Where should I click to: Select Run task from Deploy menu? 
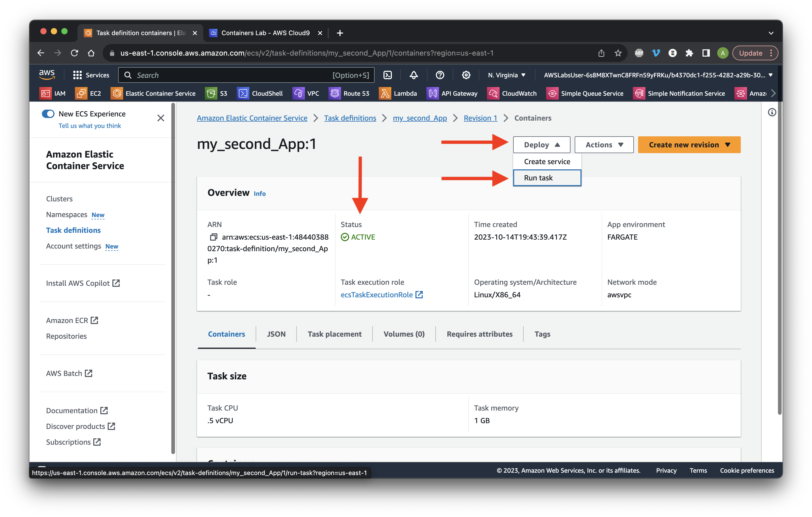click(547, 178)
